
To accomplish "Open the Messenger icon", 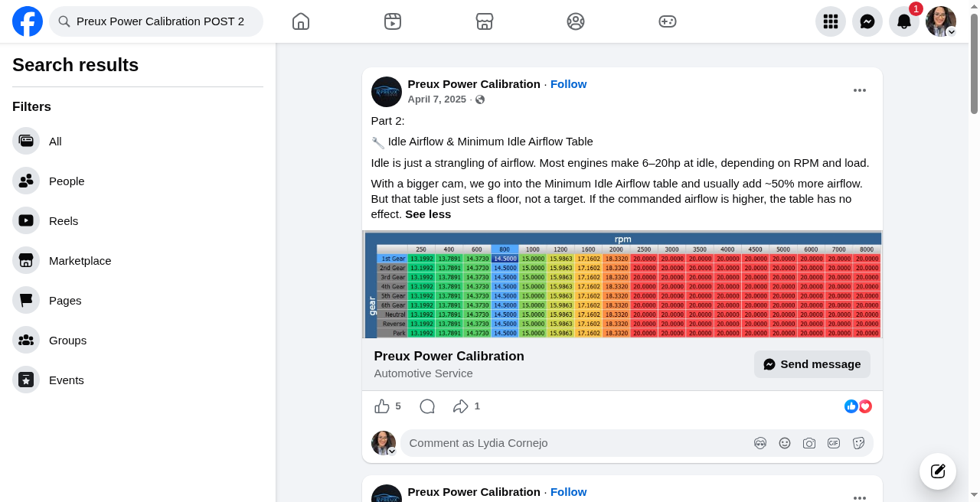I will (x=867, y=21).
